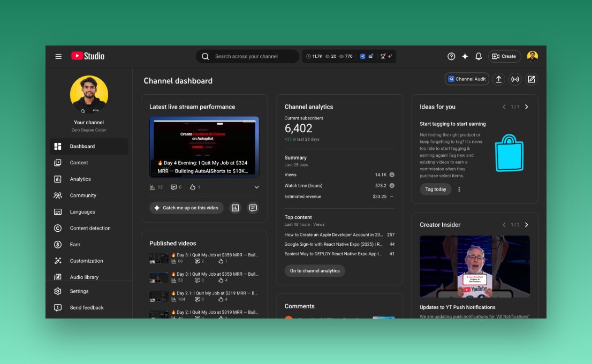Focus the Search across your channel field
Image resolution: width=592 pixels, height=364 pixels.
coord(247,56)
